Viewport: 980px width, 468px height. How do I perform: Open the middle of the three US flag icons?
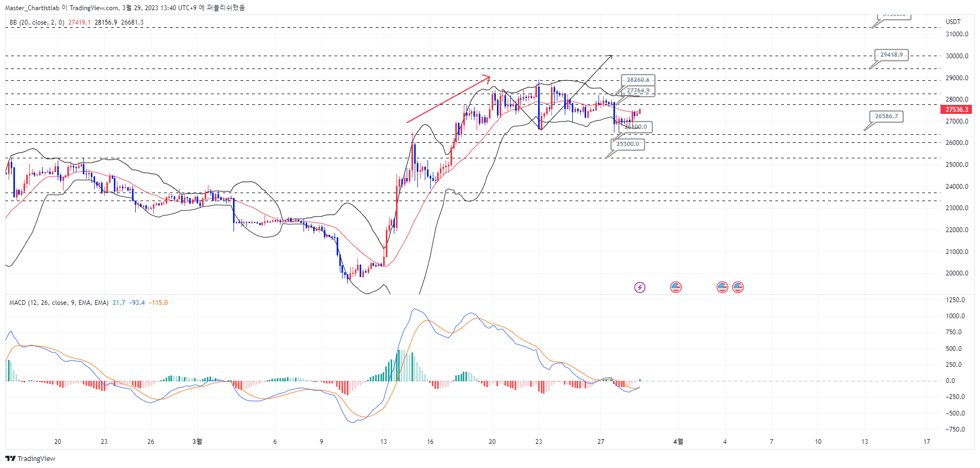coord(722,287)
